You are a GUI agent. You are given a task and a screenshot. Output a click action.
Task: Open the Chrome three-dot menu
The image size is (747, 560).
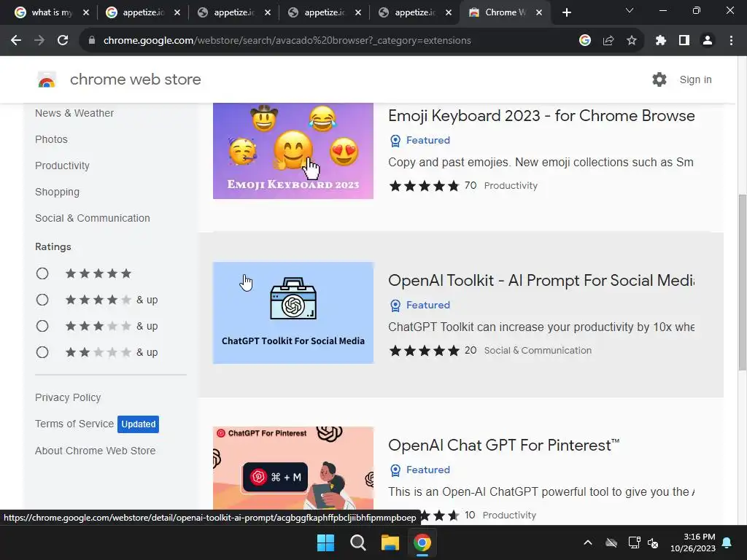pos(731,41)
